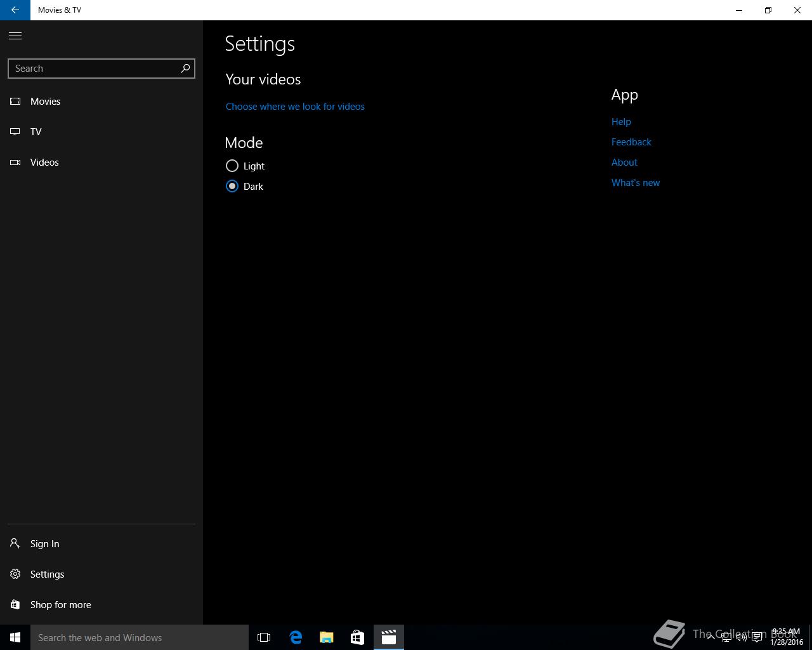Restore down the Movies & TV window
This screenshot has width=812, height=650.
[x=768, y=10]
